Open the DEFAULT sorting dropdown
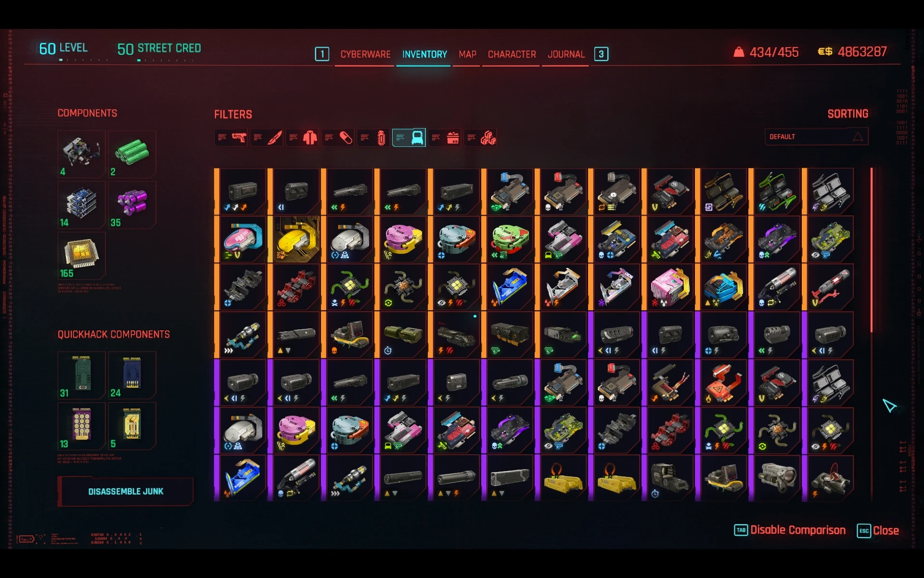924x578 pixels. (816, 137)
